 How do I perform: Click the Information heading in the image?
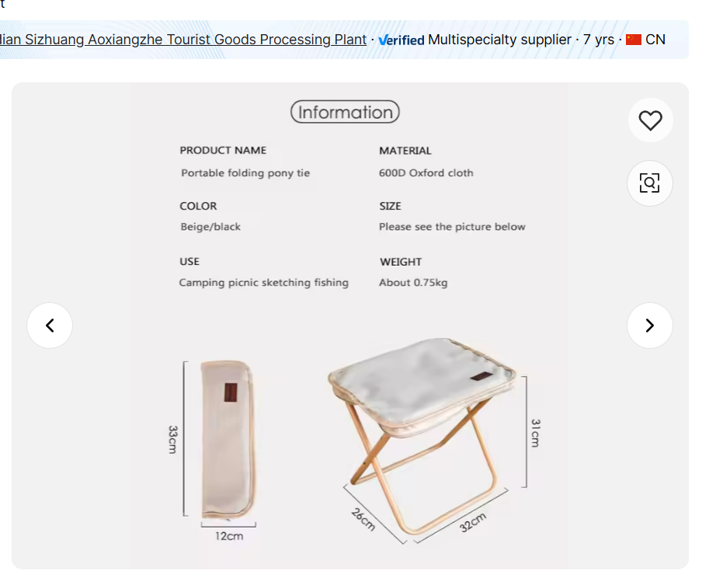point(345,113)
